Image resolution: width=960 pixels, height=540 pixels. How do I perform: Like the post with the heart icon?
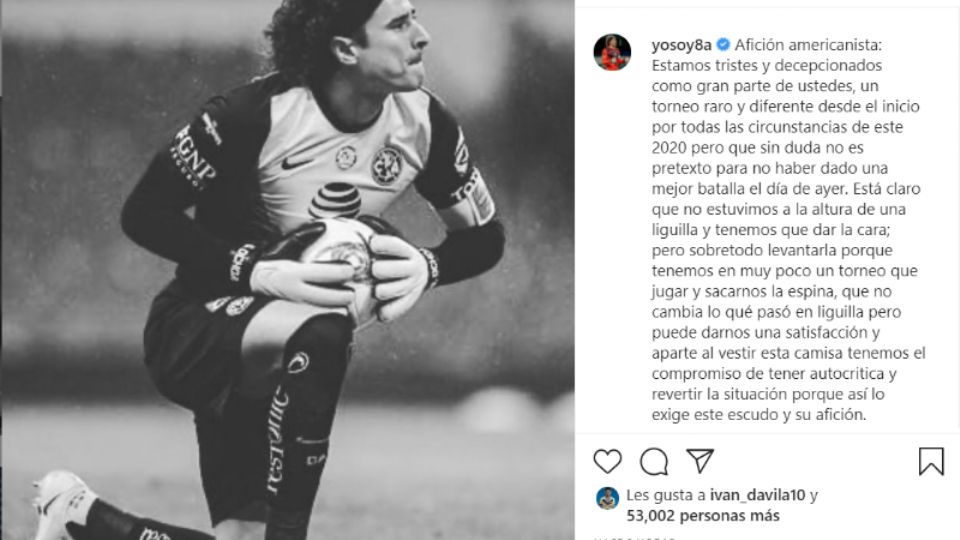(607, 461)
